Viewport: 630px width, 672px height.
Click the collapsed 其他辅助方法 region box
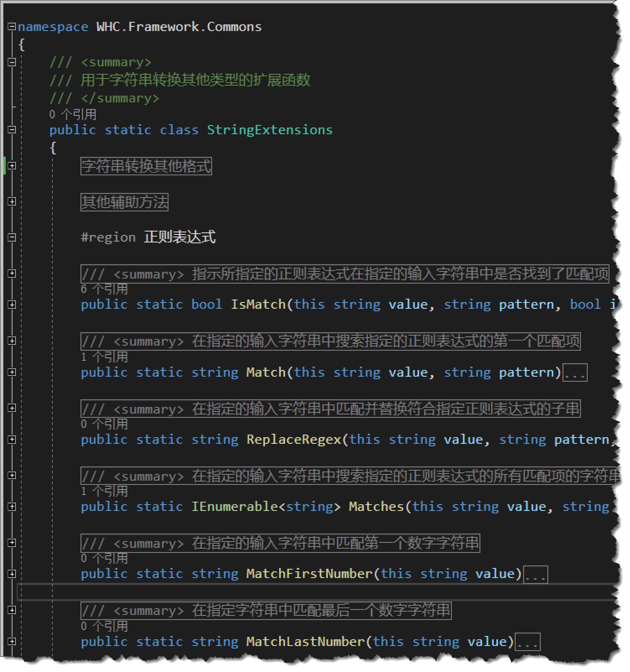click(x=124, y=202)
